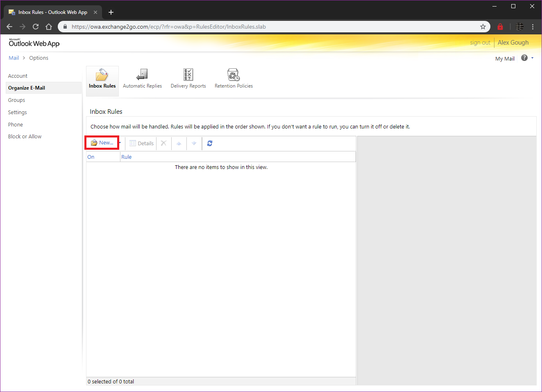Click the browser profile avatar icon
The height and width of the screenshot is (392, 542).
(x=520, y=27)
